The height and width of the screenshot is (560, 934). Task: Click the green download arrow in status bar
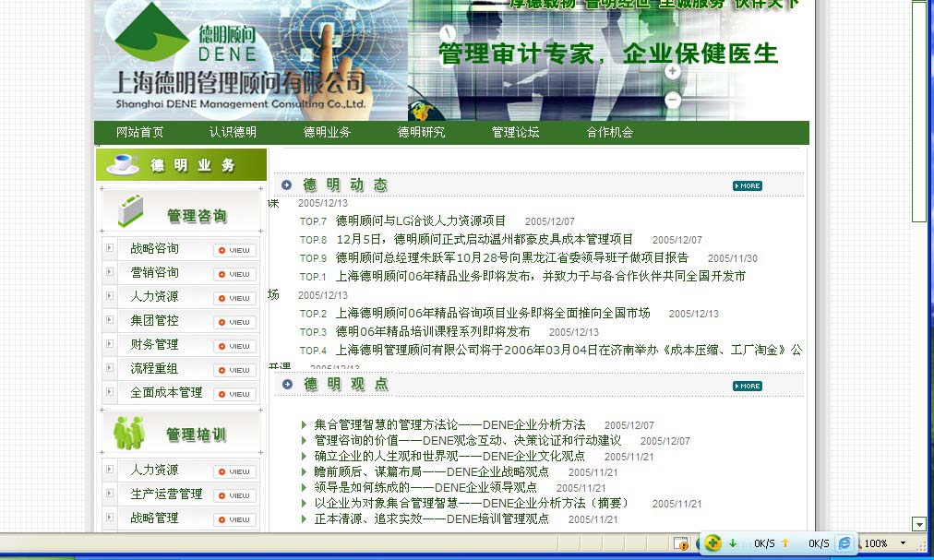733,543
